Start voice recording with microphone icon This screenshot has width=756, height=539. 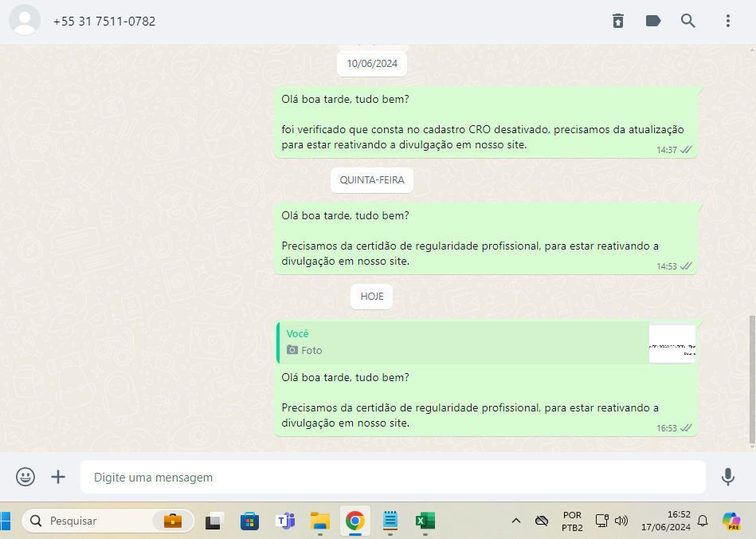pos(727,477)
